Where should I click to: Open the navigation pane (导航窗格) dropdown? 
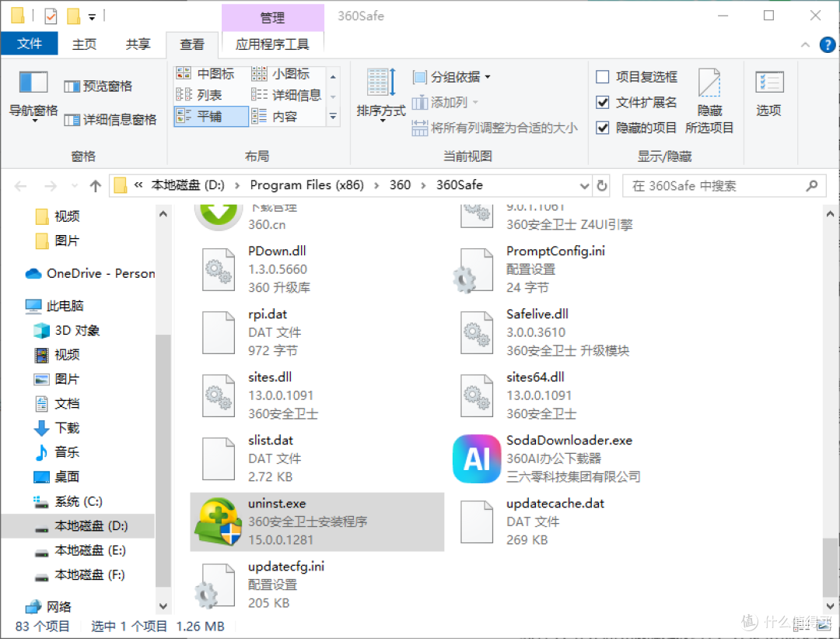[x=33, y=97]
